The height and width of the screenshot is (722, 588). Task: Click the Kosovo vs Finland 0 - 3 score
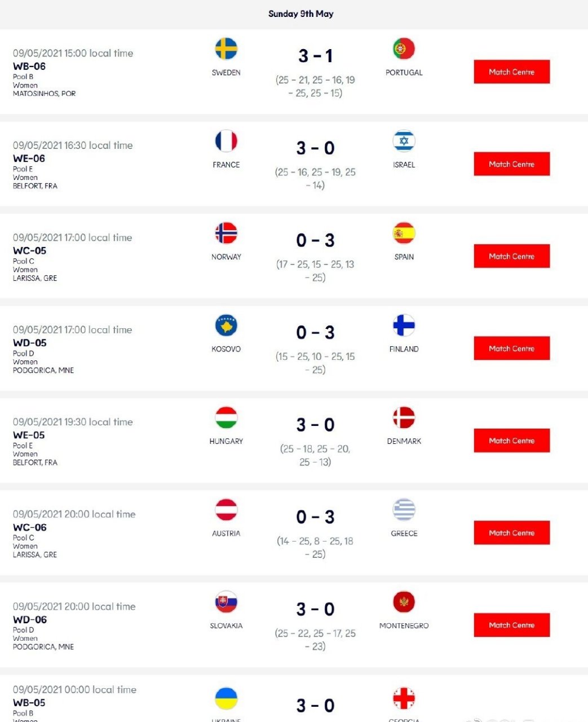(315, 333)
